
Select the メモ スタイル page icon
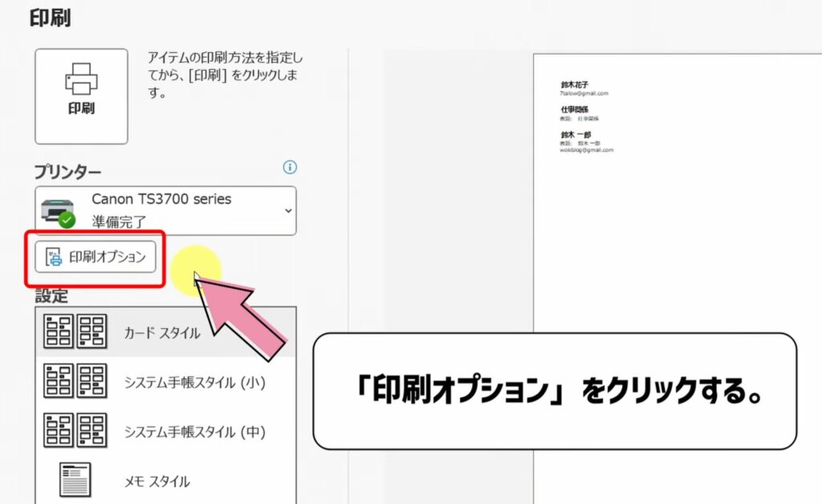click(75, 480)
